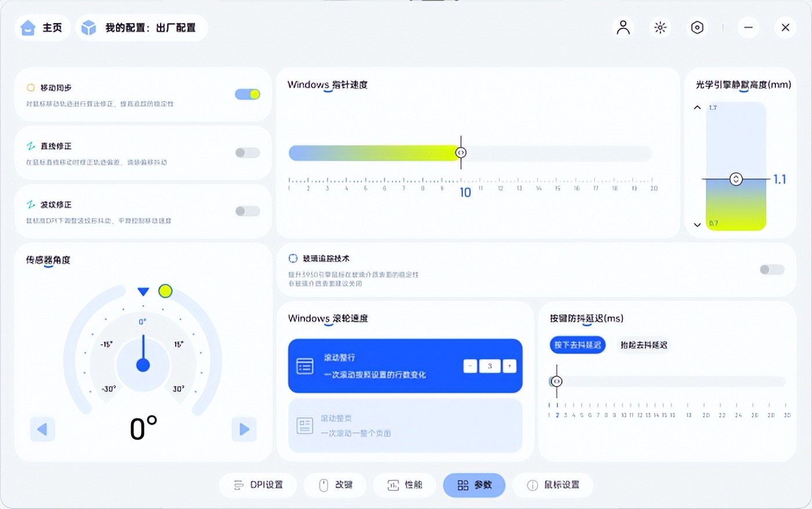The image size is (812, 509).
Task: Click the 玻璃追踪技术 circle icon
Action: coord(292,259)
